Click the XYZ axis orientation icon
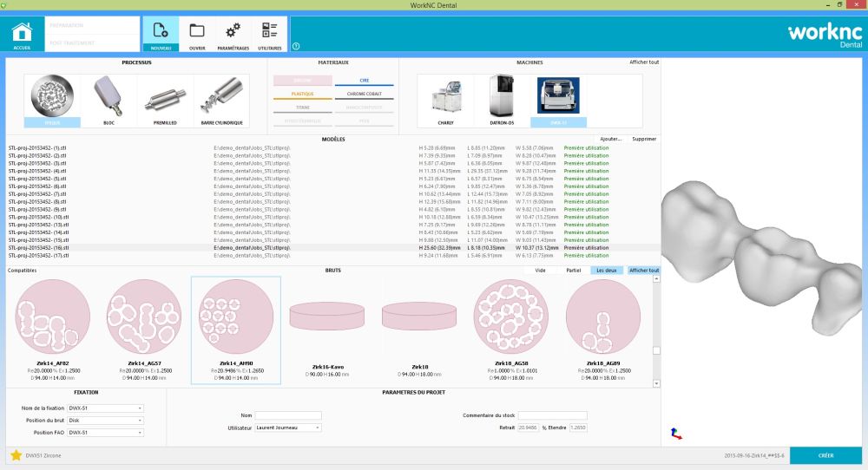 pos(676,434)
